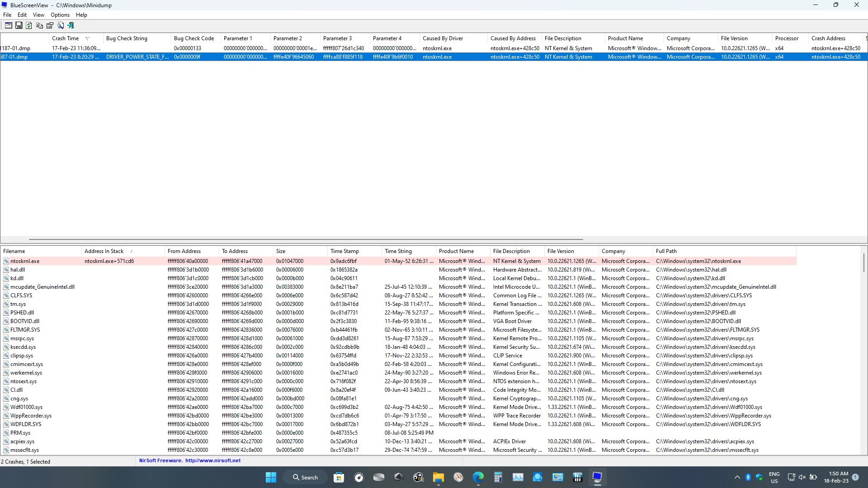Sort crashes by Crash Time column
This screenshot has height=488, width=868.
tap(66, 38)
